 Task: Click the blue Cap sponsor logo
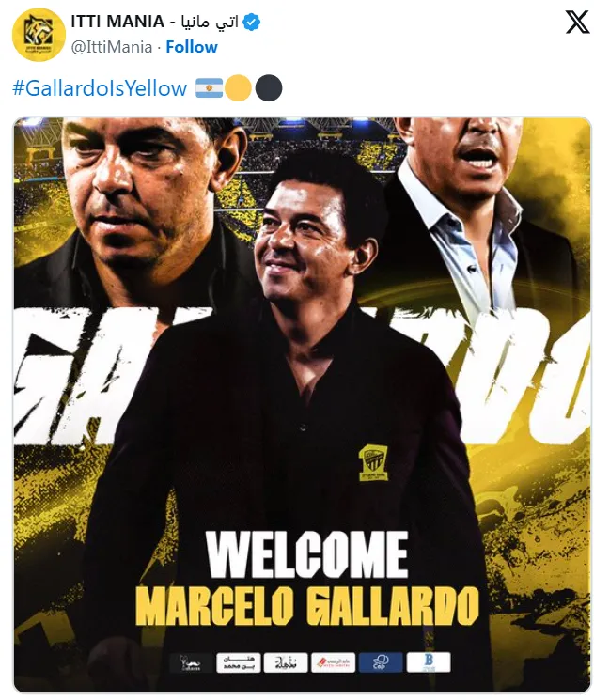[x=380, y=662]
